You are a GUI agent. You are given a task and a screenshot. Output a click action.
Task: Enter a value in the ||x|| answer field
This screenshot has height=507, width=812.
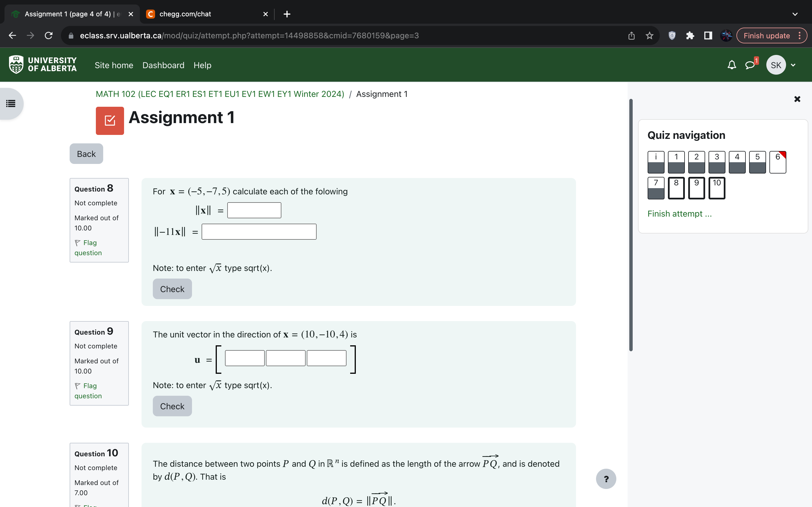254,210
